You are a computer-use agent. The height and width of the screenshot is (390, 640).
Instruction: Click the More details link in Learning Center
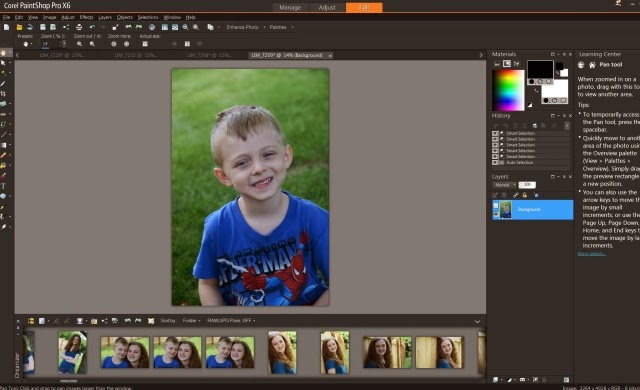591,254
